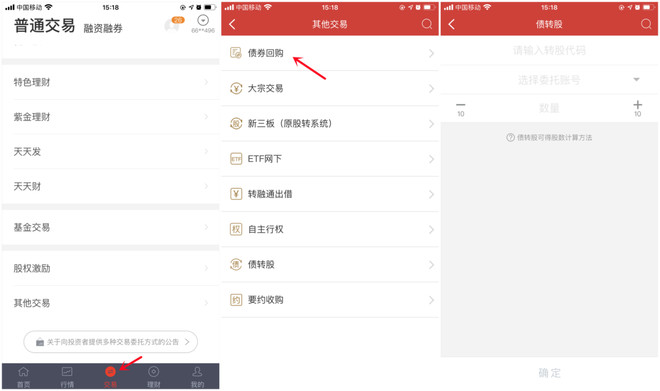Viewport: 660px width, 391px height.
Task: Switch to 融资融券 tab
Action: [x=103, y=28]
